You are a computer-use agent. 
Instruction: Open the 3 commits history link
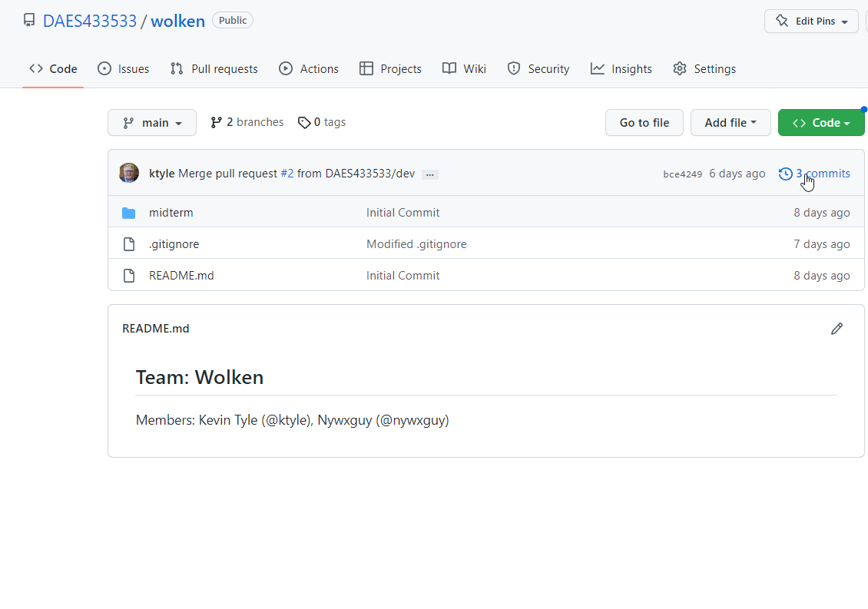tap(814, 174)
